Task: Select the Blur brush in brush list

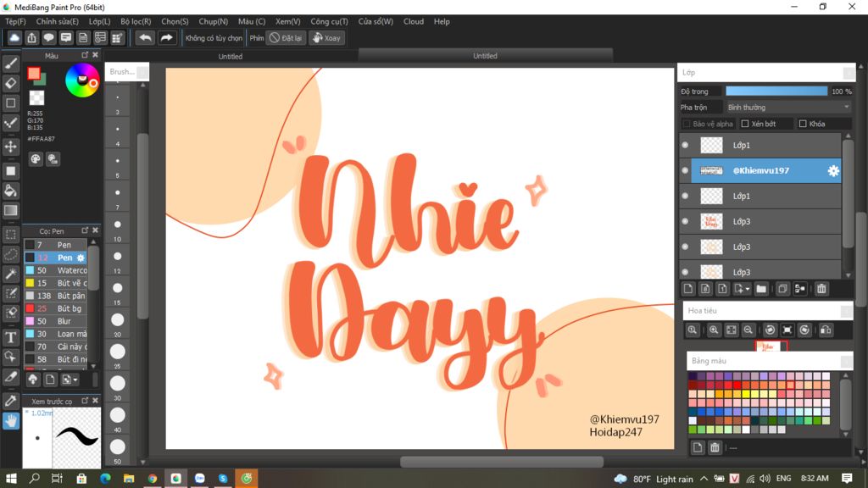Action: point(55,321)
